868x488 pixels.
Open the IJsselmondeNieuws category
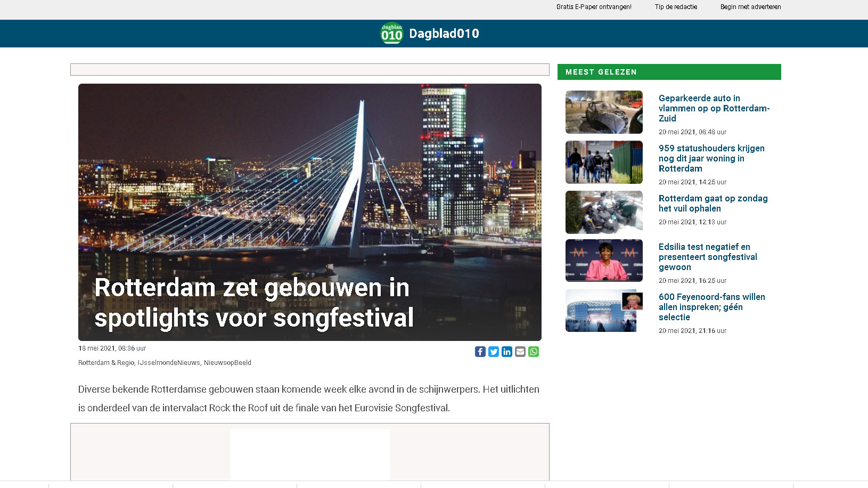pyautogui.click(x=169, y=363)
